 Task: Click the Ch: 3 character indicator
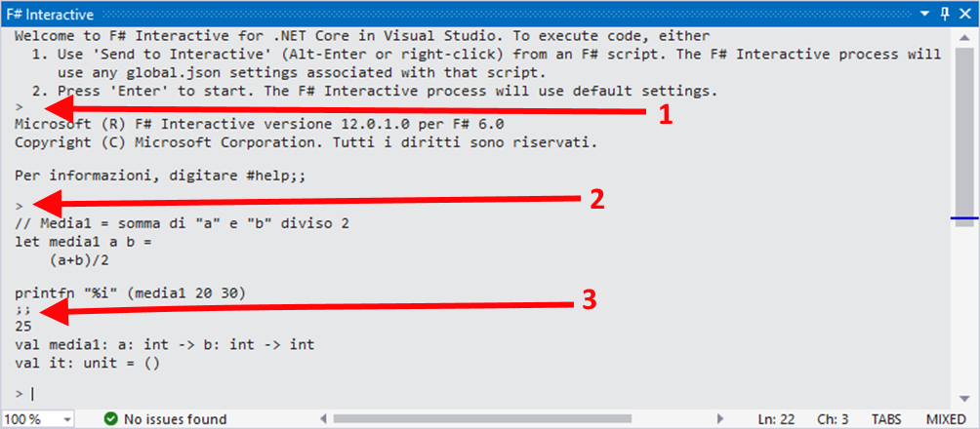[833, 418]
